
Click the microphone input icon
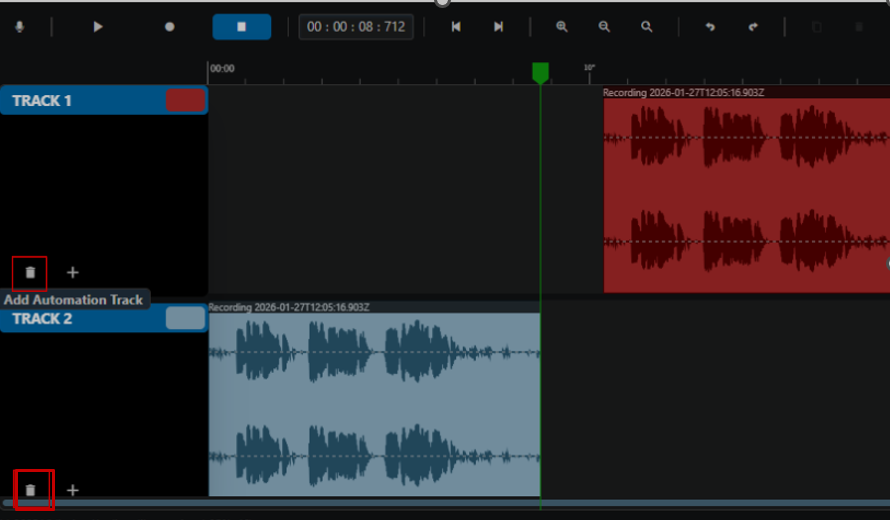coord(19,27)
